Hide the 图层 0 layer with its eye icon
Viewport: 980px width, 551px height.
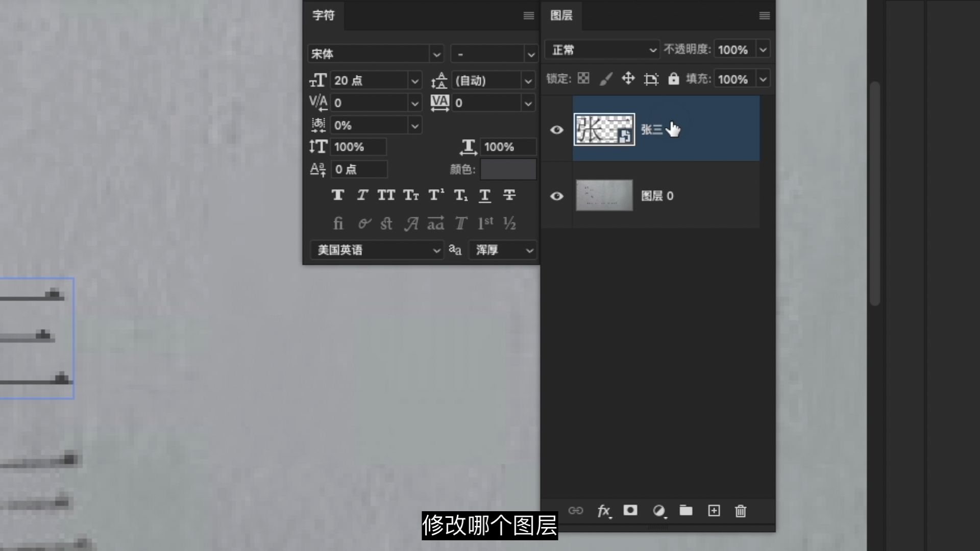[557, 196]
